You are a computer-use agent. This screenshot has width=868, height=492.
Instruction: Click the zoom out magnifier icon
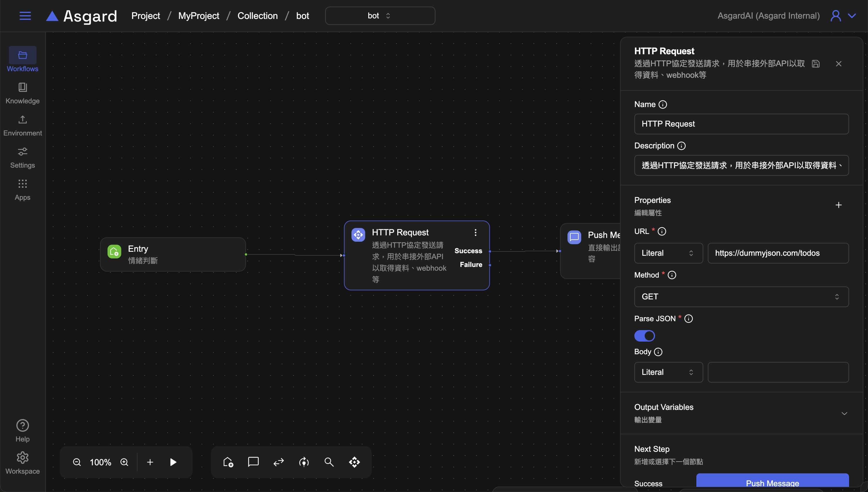pos(77,462)
